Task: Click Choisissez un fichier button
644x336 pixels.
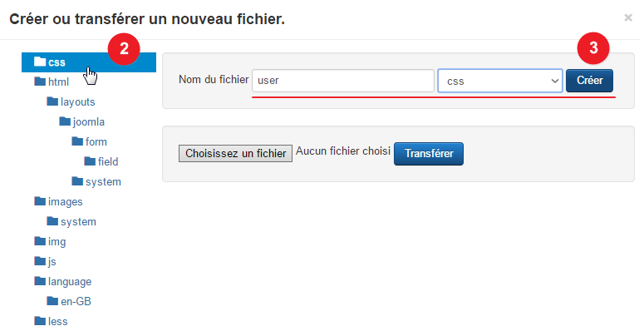Action: point(235,153)
